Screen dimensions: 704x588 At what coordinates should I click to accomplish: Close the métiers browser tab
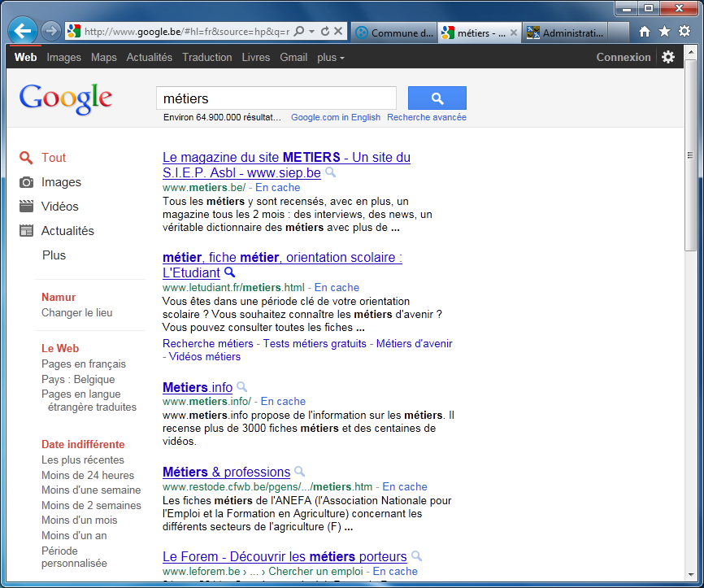(514, 33)
